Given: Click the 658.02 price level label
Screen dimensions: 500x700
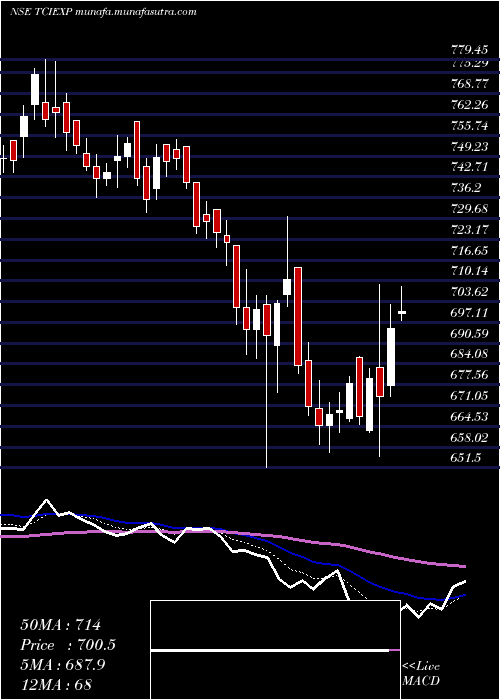Looking at the screenshot, I should pos(469,437).
